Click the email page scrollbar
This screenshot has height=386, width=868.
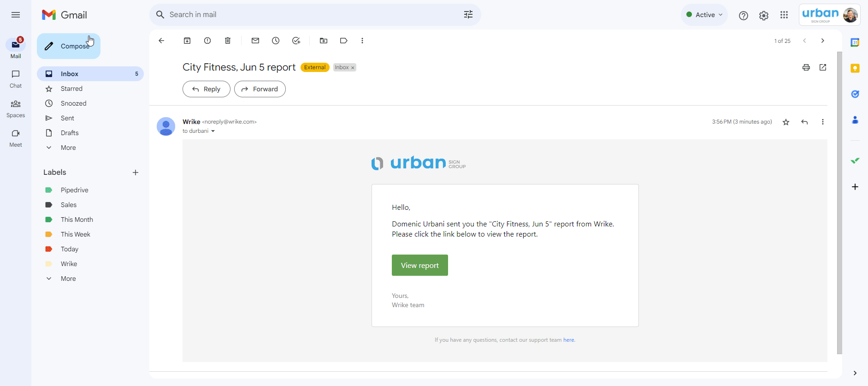click(x=839, y=203)
